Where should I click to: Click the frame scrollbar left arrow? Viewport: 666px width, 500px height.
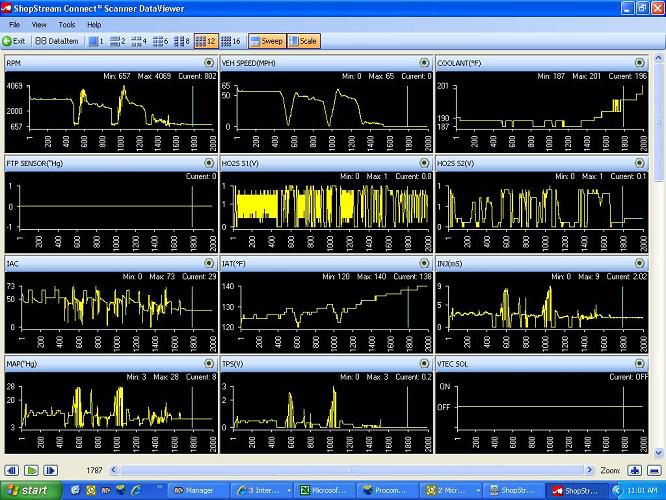[x=114, y=470]
